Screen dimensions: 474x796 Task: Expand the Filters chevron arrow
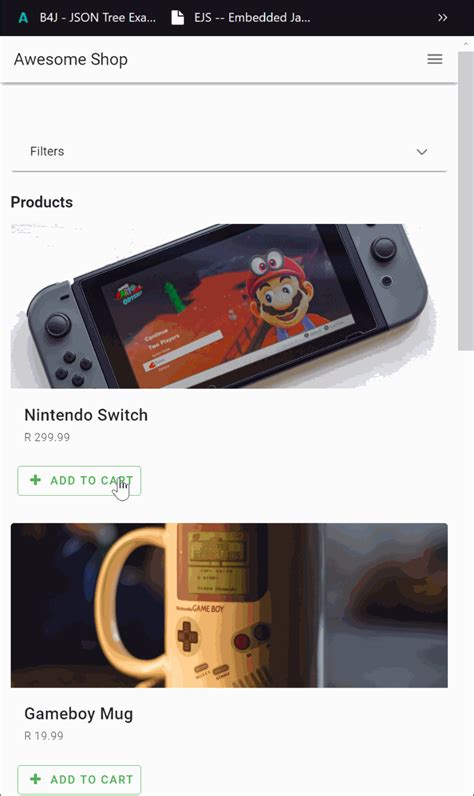pos(422,152)
